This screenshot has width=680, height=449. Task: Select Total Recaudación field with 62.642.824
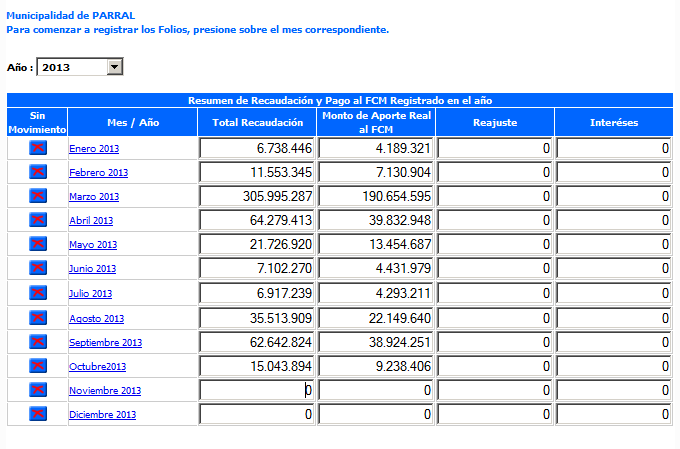coord(258,342)
